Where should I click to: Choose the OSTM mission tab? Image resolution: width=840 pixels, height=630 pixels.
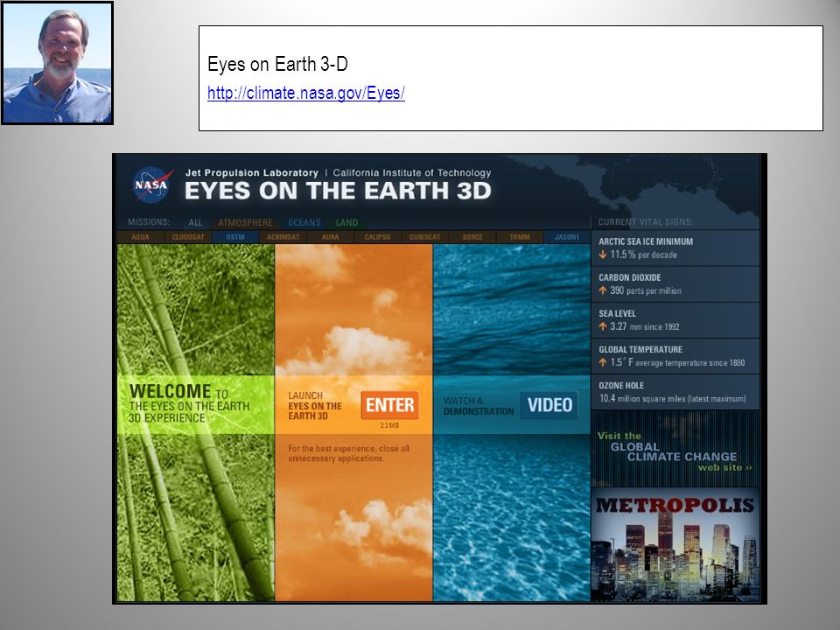[235, 237]
